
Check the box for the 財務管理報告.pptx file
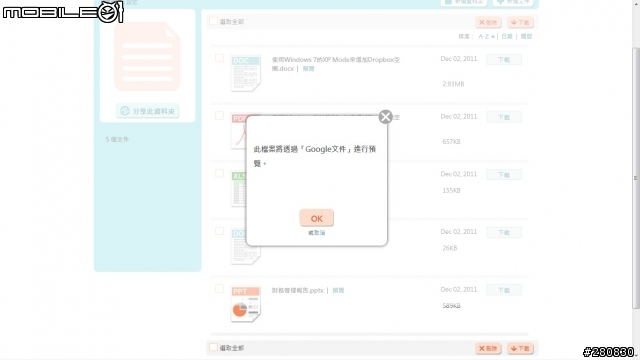(x=219, y=289)
